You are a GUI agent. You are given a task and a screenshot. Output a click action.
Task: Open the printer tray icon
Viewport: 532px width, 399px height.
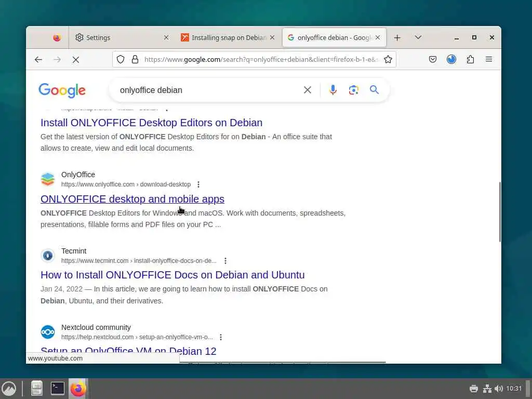pyautogui.click(x=474, y=389)
